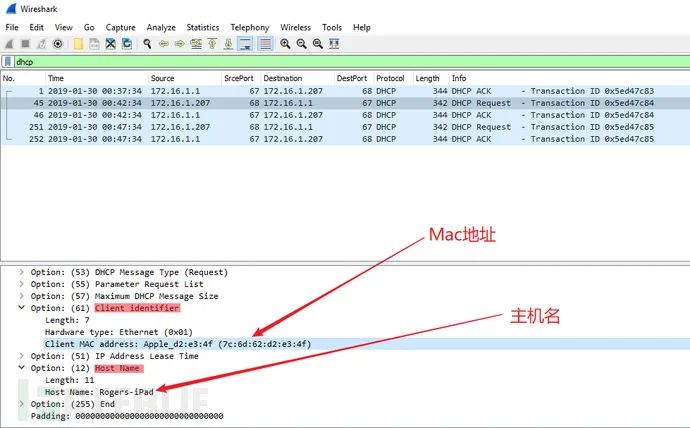The image size is (690, 428).
Task: Open the Statistics menu
Action: click(x=203, y=27)
